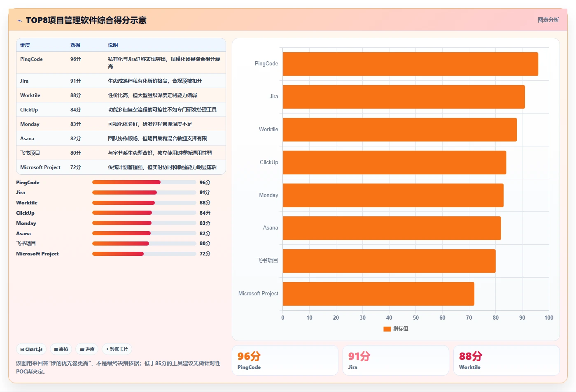This screenshot has height=392, width=576.
Task: Click the Worktile bar in the chart
Action: point(400,130)
